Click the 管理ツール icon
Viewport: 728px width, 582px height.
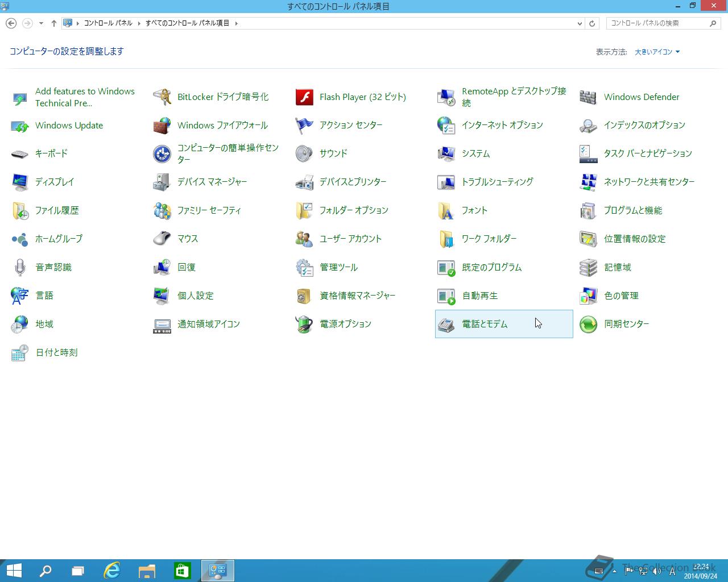click(x=304, y=267)
